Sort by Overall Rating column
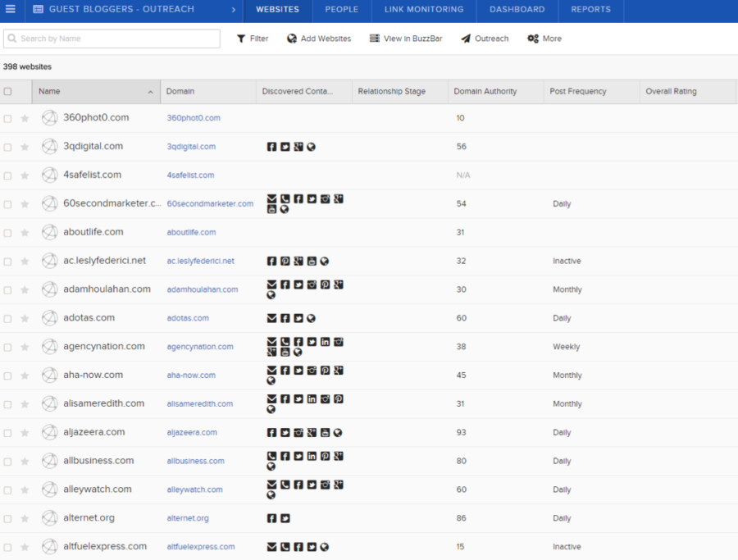The image size is (738, 560). [688, 91]
